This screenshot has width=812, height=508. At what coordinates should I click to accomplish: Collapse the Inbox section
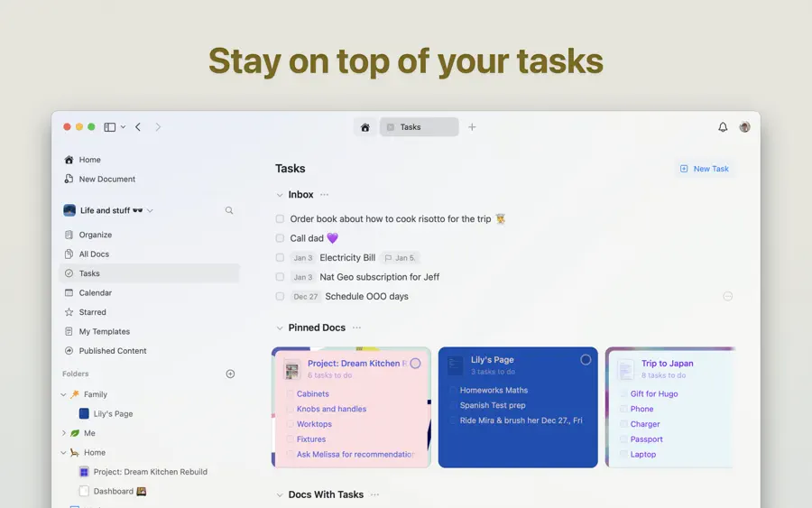click(x=280, y=195)
